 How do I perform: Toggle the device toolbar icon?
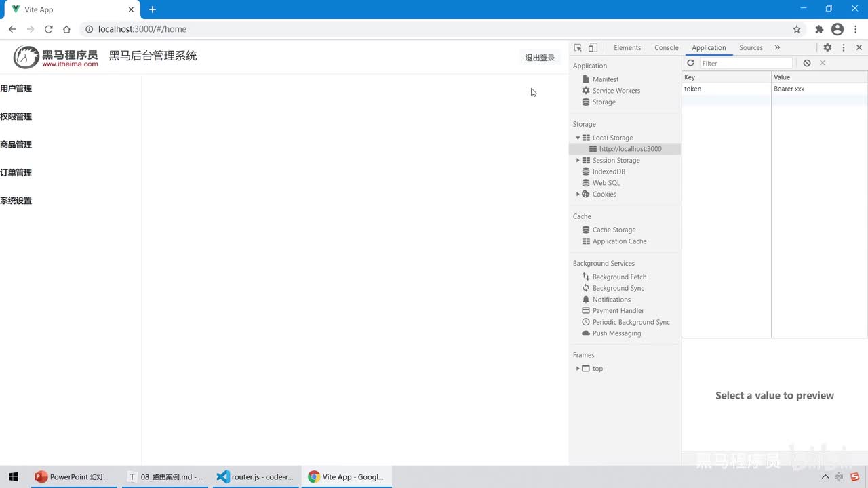click(593, 47)
